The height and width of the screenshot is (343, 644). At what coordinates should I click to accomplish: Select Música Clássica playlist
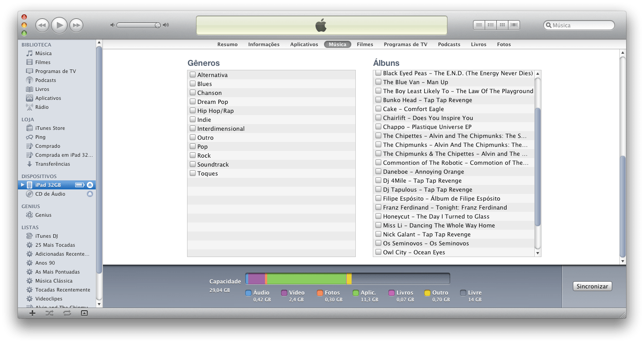[54, 281]
